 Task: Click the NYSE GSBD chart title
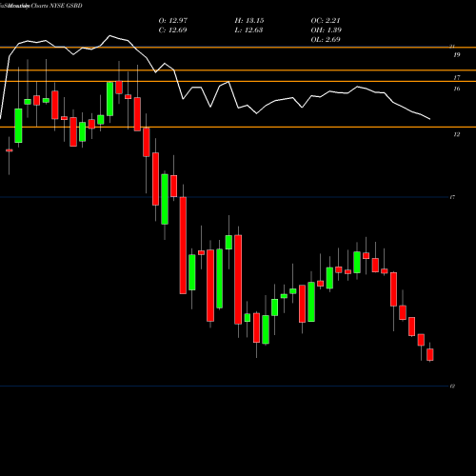tap(66, 6)
